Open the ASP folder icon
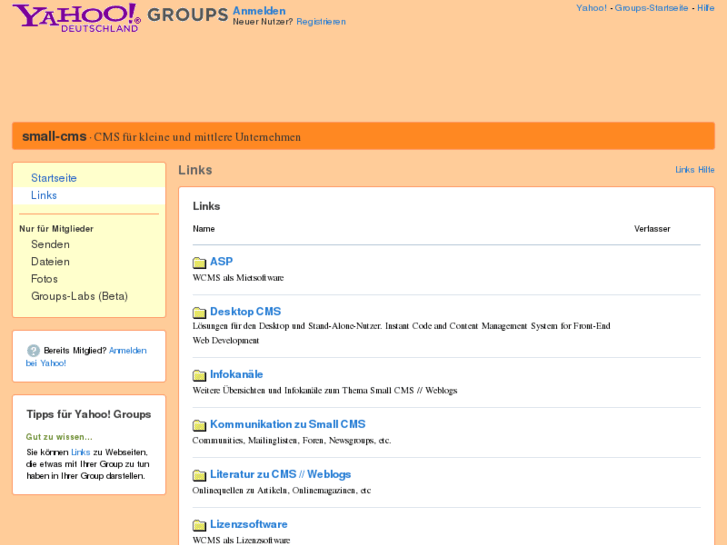This screenshot has width=727, height=545. [x=199, y=263]
